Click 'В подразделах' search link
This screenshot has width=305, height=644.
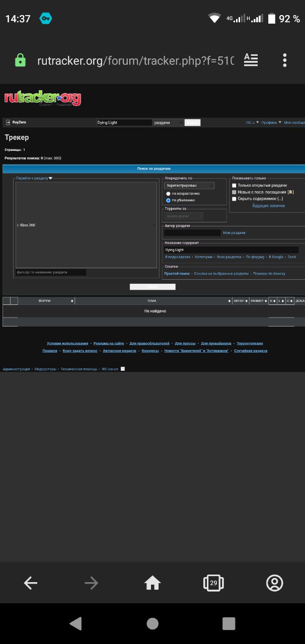click(178, 257)
